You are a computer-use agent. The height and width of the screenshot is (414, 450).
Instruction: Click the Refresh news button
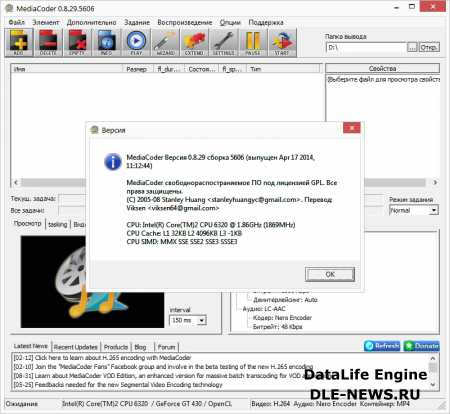pyautogui.click(x=382, y=346)
